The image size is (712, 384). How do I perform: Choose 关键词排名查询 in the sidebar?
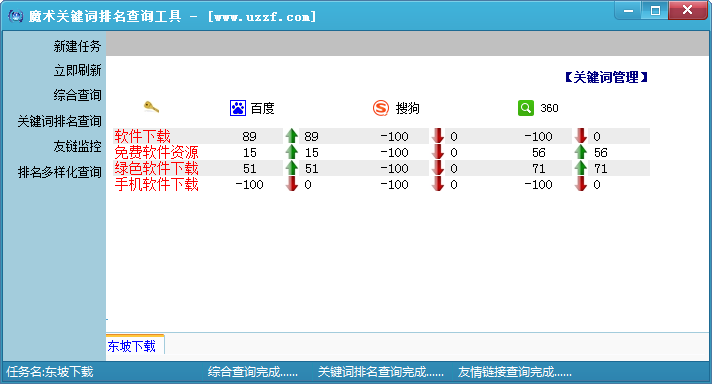[x=59, y=121]
